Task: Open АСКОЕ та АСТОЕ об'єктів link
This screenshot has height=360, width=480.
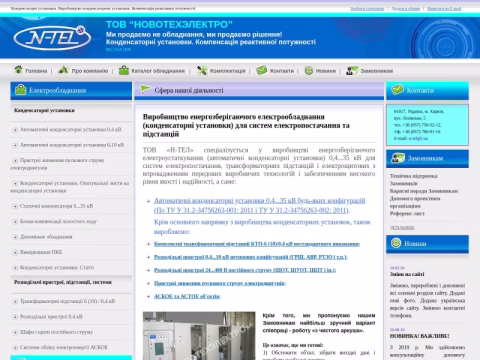Action: [187, 296]
